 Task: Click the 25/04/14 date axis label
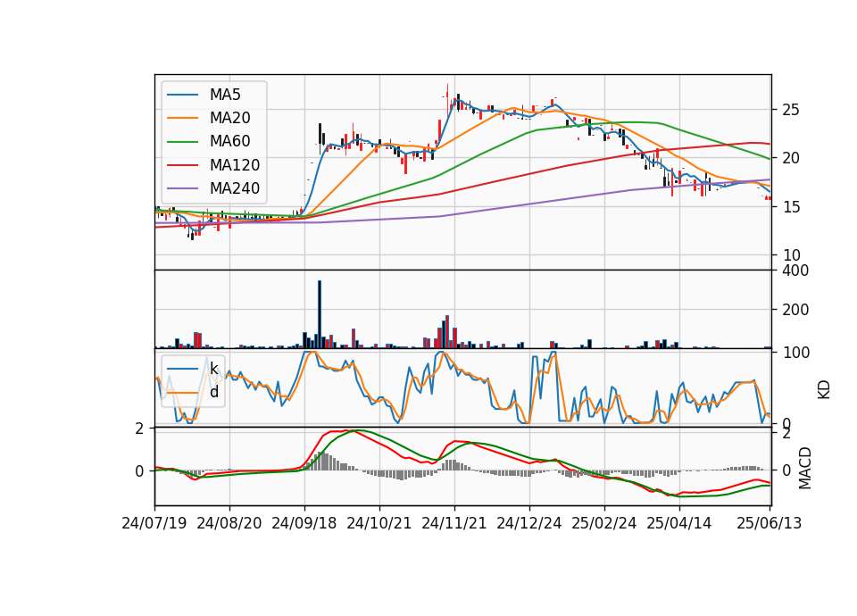678,523
